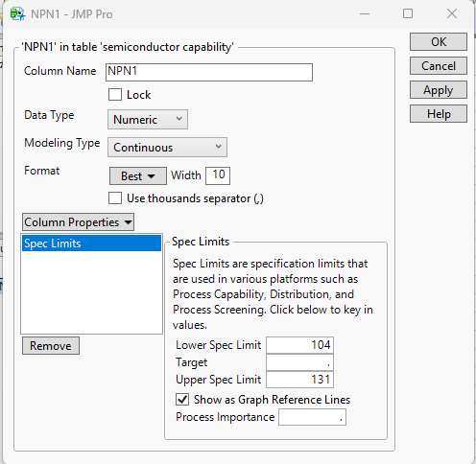
Task: Open the Modeling Type Continuous dropdown
Action: [167, 148]
